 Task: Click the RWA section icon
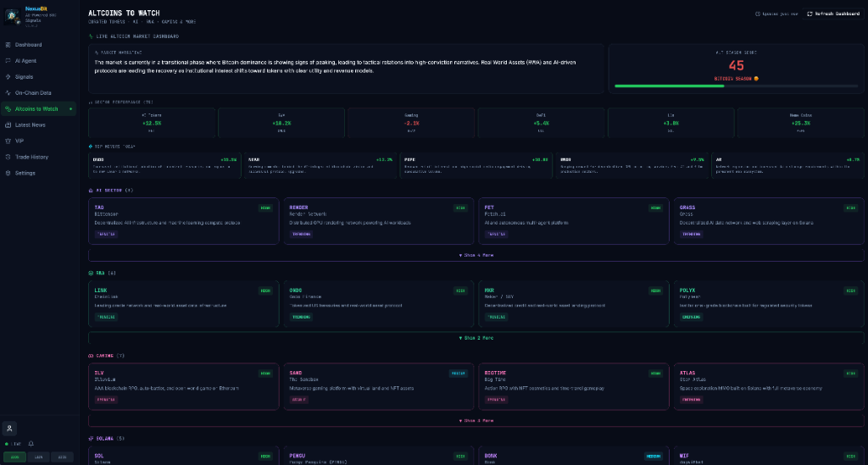coord(91,273)
